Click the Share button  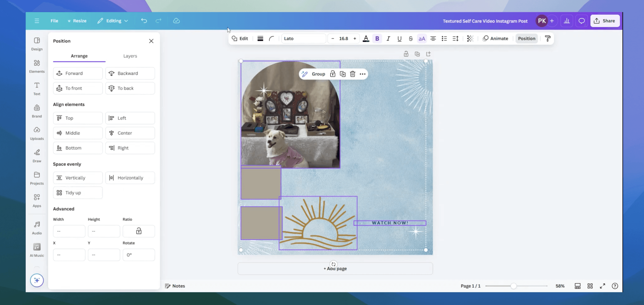[x=605, y=21]
